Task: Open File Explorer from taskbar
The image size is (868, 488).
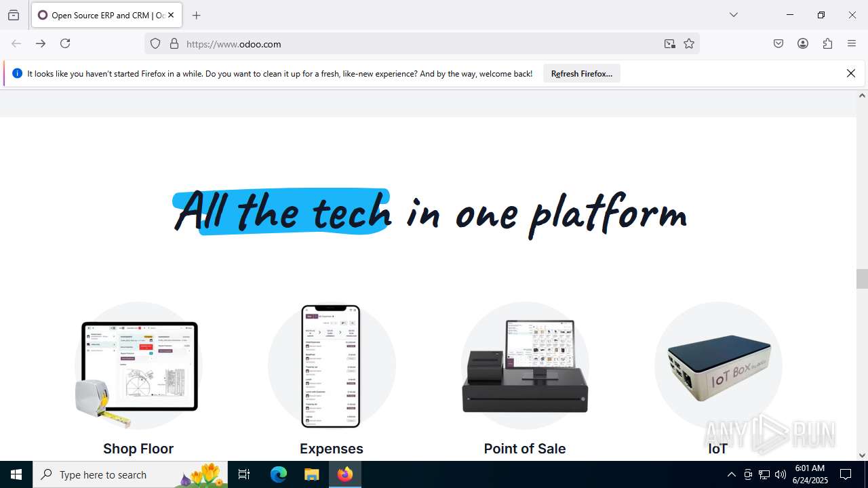Action: tap(311, 474)
